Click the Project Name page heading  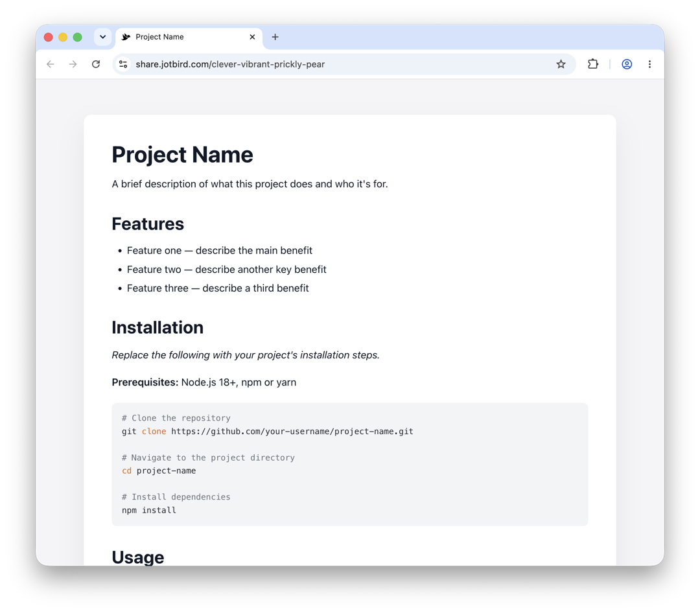[x=182, y=155]
